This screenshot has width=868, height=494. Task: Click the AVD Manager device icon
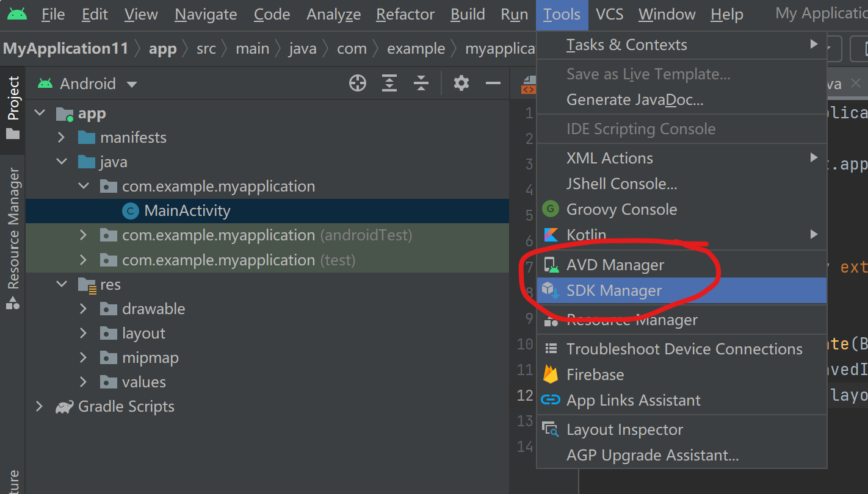[551, 265]
